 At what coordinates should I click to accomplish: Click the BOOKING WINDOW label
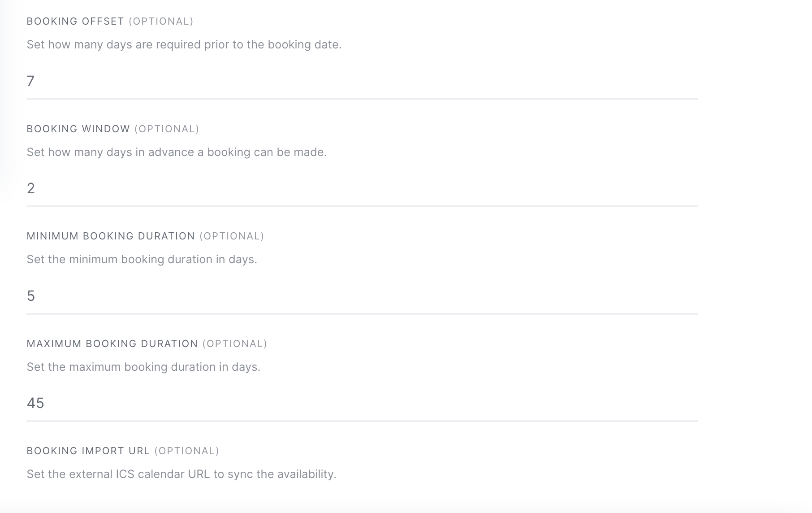(x=78, y=129)
